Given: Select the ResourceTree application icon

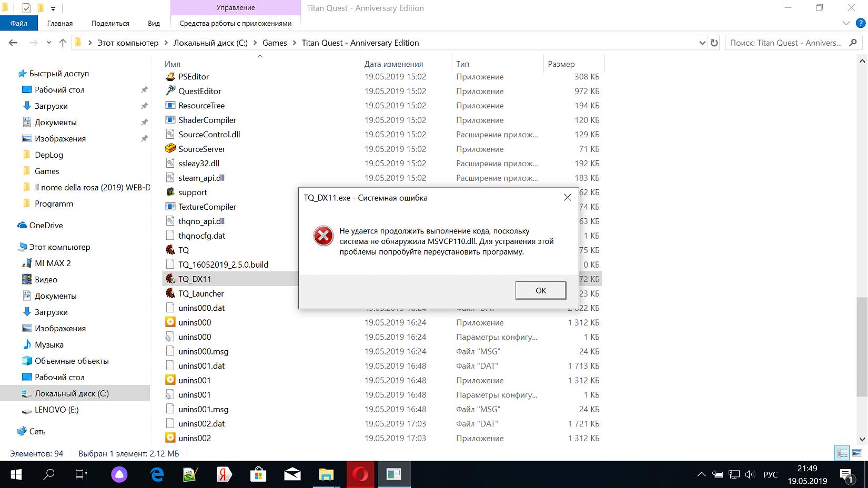Looking at the screenshot, I should tap(170, 106).
